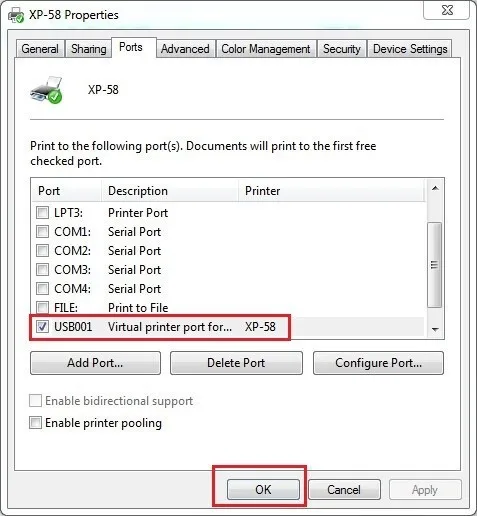Check the LPT3 printer port checkbox
This screenshot has width=477, height=516.
coord(42,212)
